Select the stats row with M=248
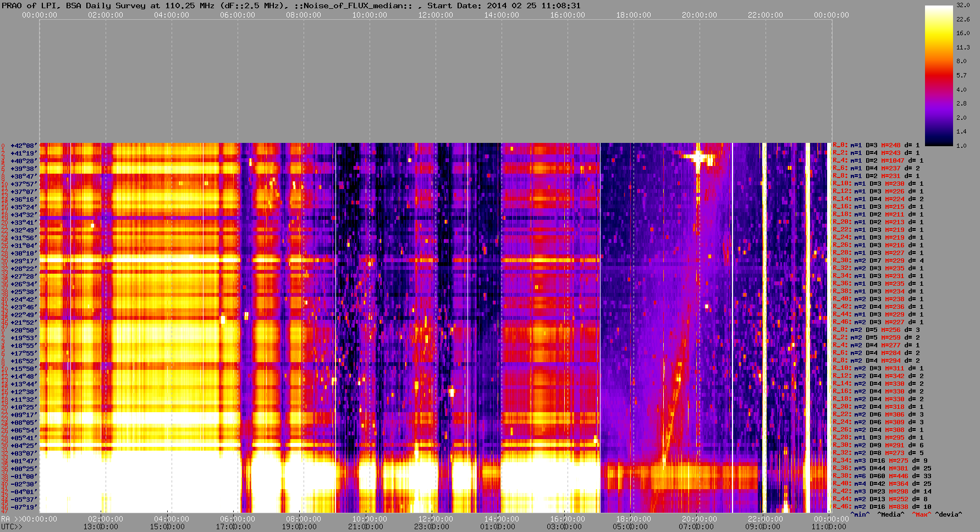980x532 pixels. pos(876,145)
